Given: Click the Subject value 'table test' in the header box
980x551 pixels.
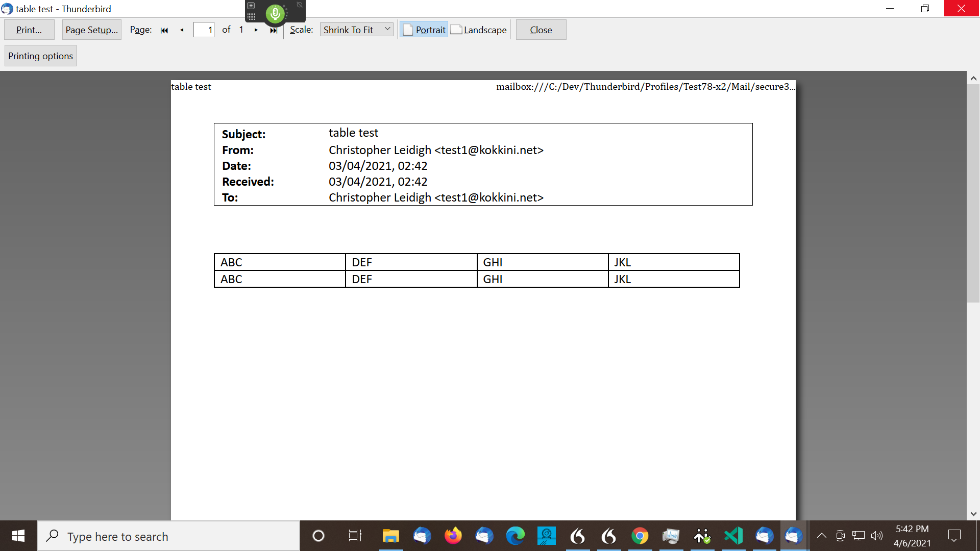Looking at the screenshot, I should coord(353,133).
